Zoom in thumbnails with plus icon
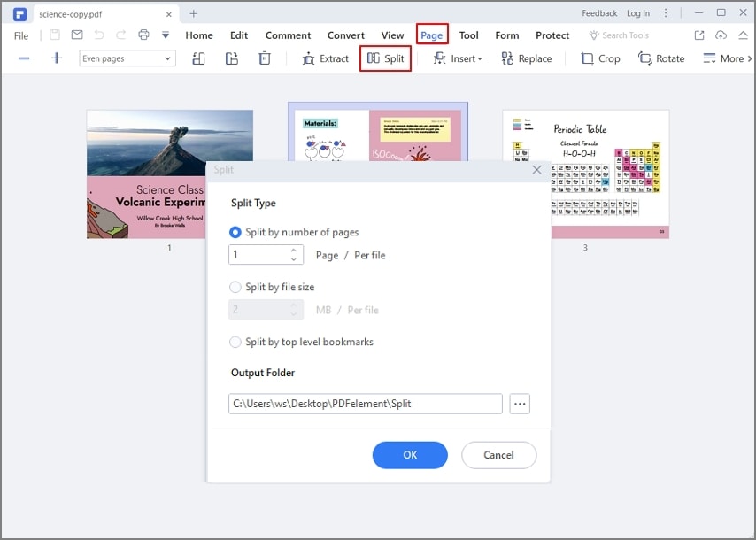The height and width of the screenshot is (540, 756). (x=57, y=58)
